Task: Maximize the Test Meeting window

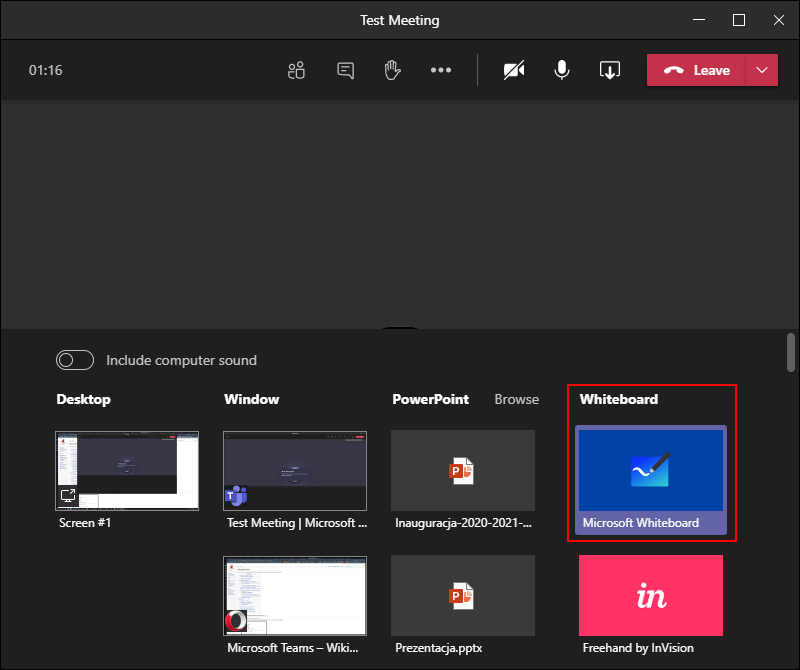Action: tap(739, 20)
